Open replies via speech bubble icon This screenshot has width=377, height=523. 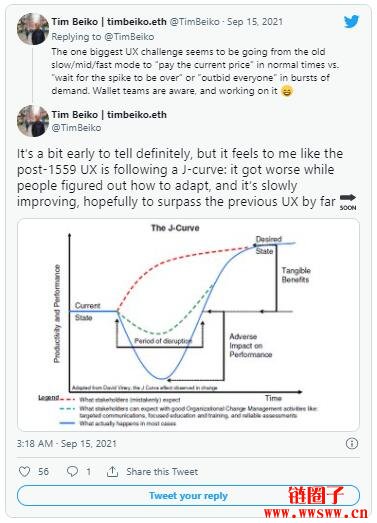[72, 471]
